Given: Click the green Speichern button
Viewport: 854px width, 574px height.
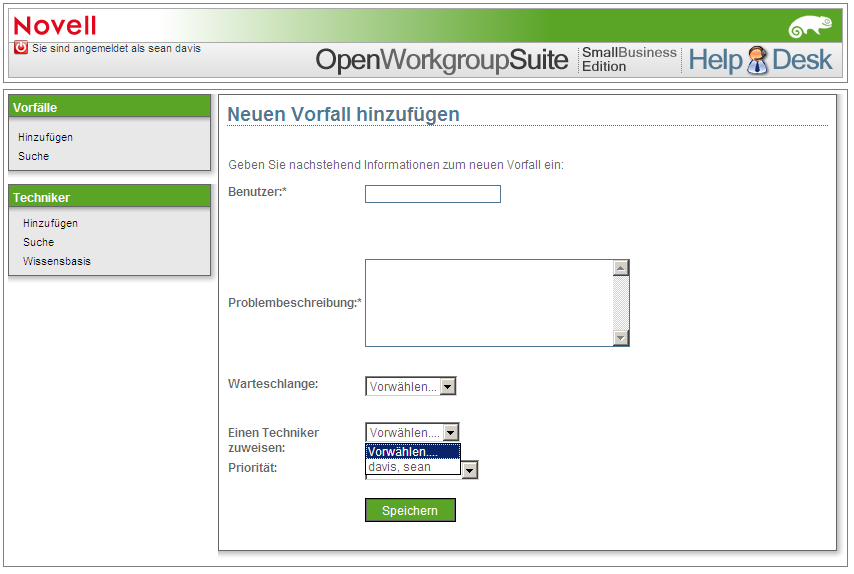Looking at the screenshot, I should (410, 510).
